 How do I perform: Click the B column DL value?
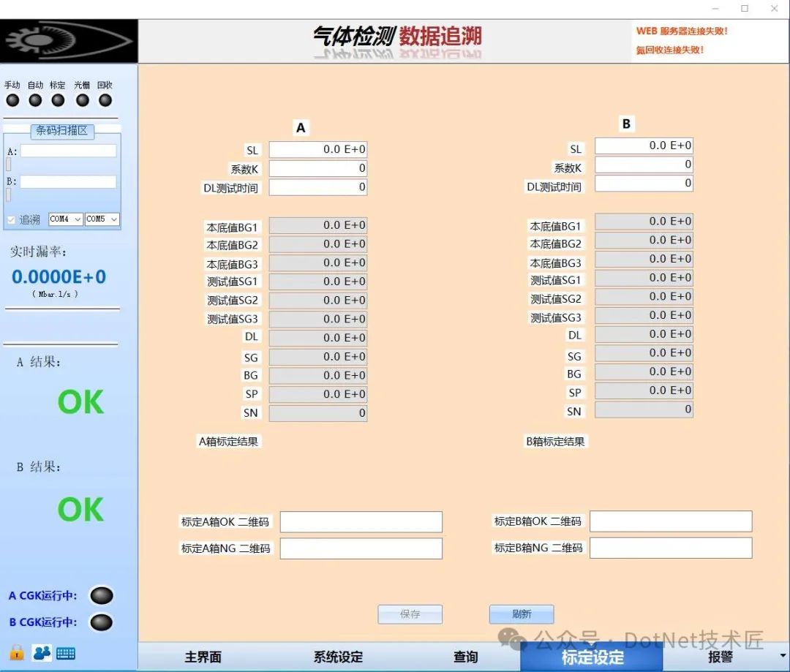pos(644,334)
